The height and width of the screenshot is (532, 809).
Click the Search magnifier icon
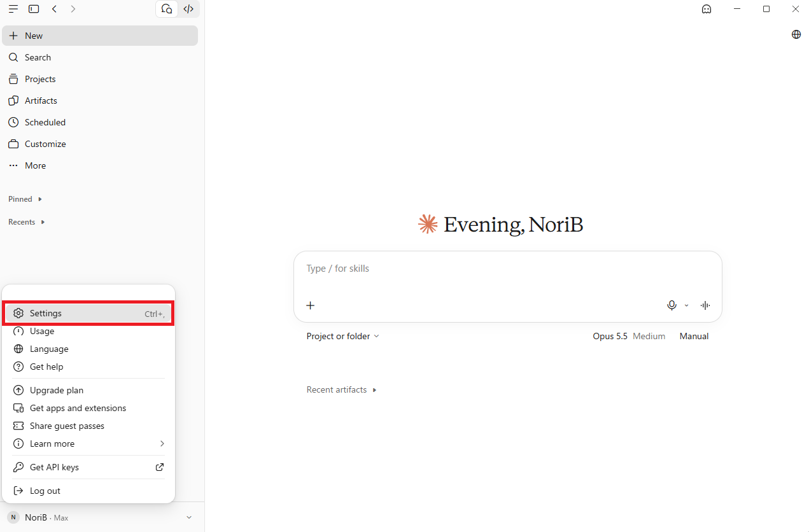[13, 57]
